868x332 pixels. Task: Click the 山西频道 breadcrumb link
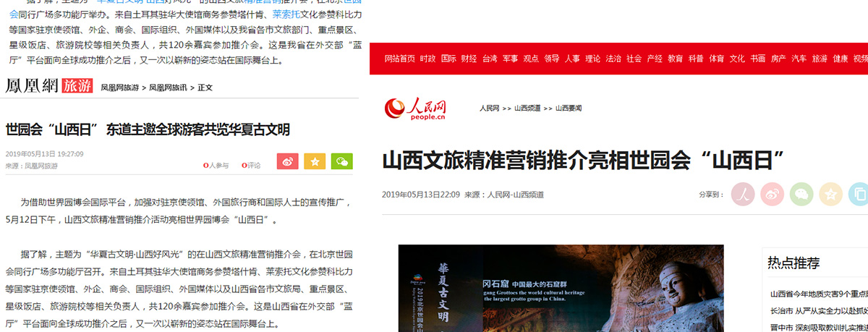pyautogui.click(x=527, y=108)
